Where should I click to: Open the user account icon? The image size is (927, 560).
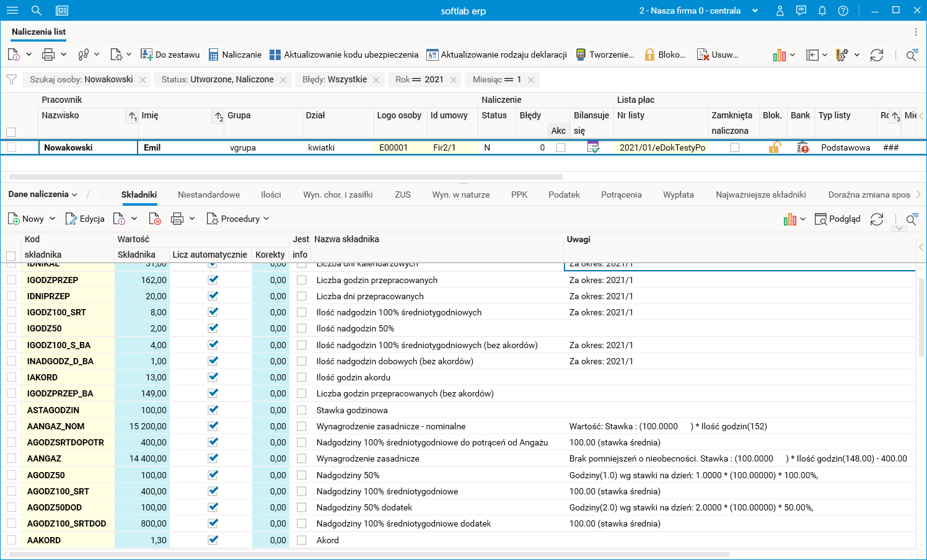pos(780,11)
